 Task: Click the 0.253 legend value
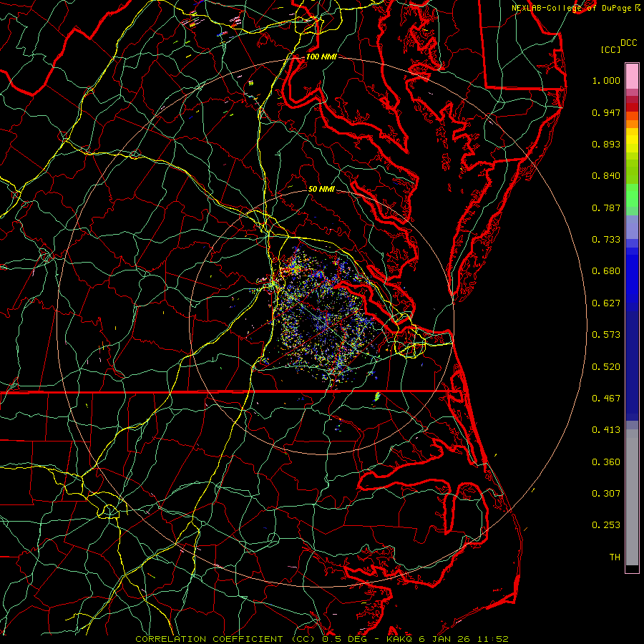pyautogui.click(x=606, y=525)
